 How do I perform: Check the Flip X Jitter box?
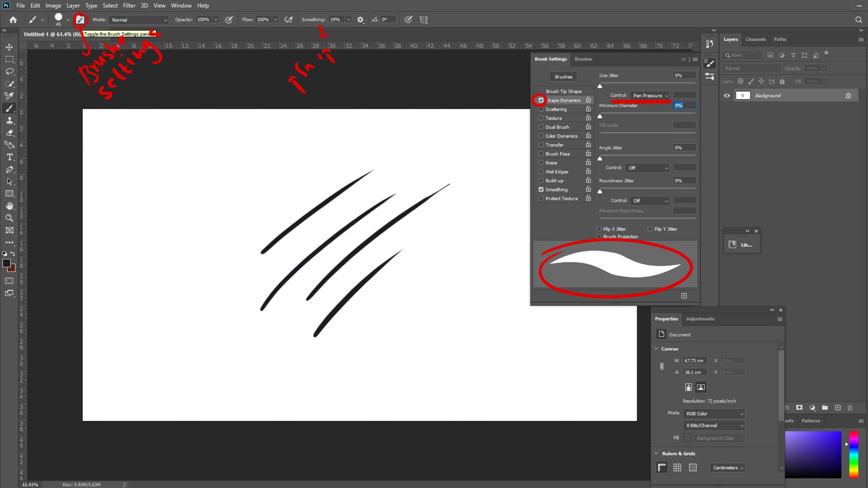coord(599,229)
